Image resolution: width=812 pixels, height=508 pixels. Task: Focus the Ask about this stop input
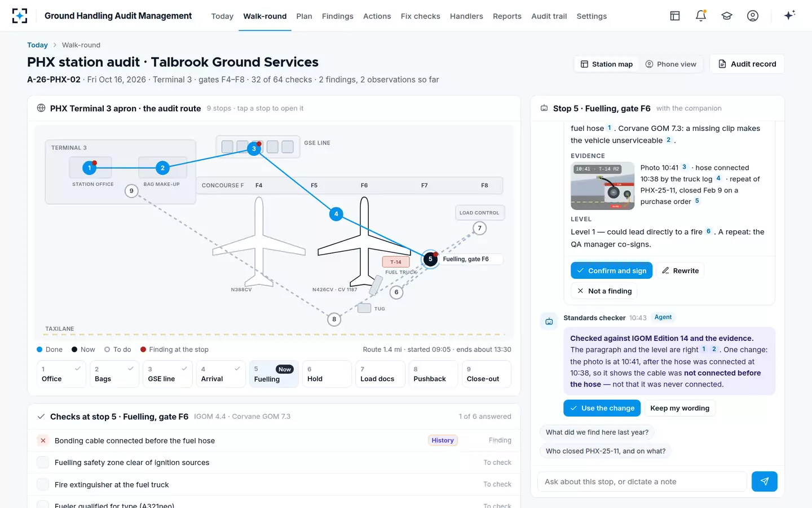[x=642, y=481]
